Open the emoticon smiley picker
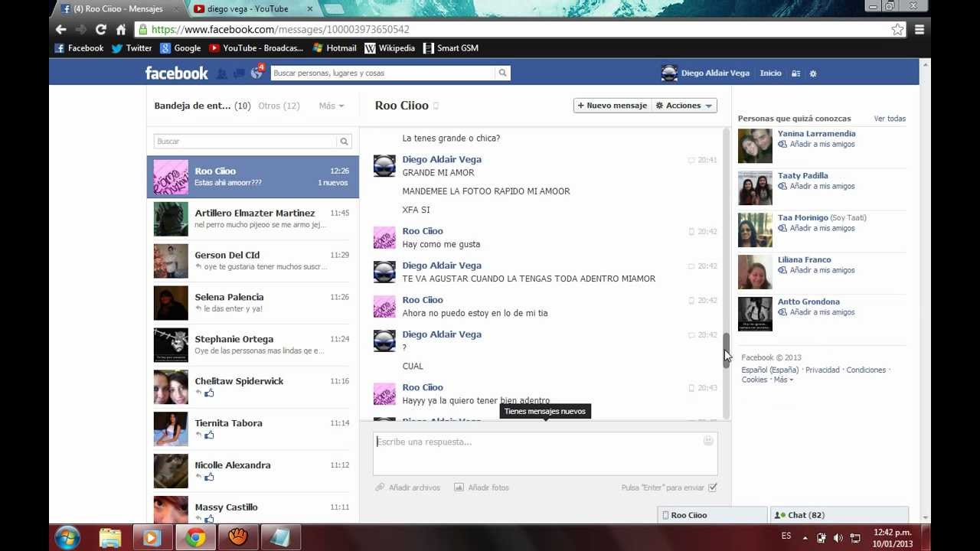Viewport: 980px width, 551px height. [x=708, y=441]
